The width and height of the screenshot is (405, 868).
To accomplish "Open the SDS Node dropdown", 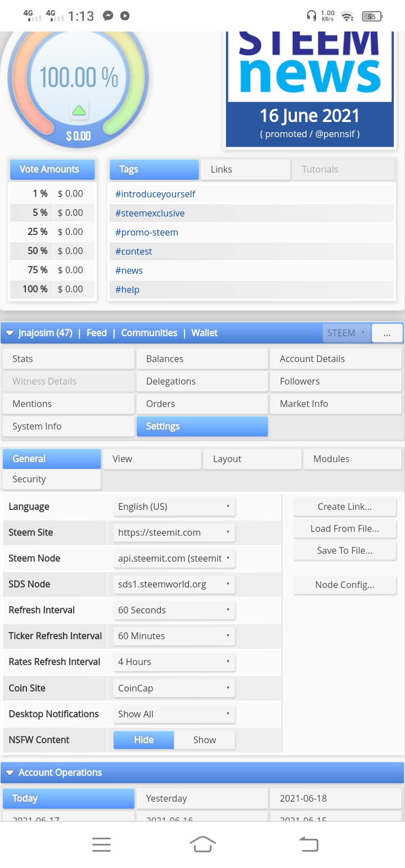I will coord(174,584).
